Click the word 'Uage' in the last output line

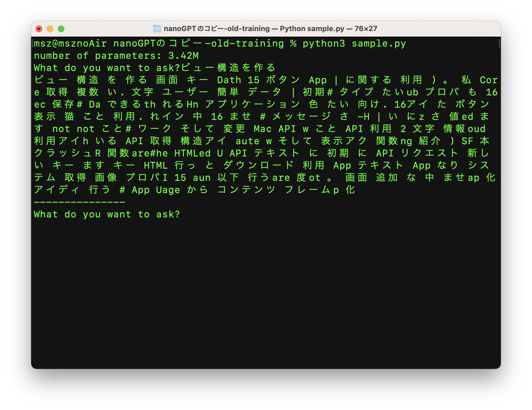(x=168, y=190)
